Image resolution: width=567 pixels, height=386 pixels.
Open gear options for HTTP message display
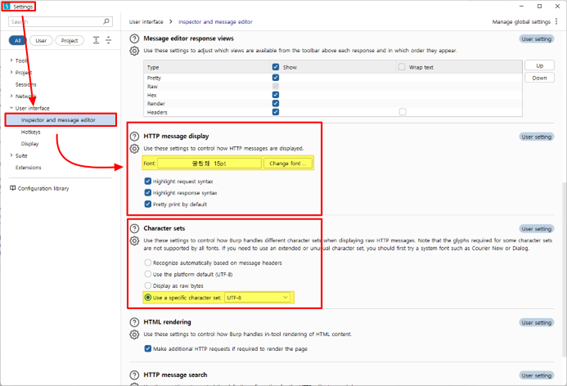pos(134,149)
